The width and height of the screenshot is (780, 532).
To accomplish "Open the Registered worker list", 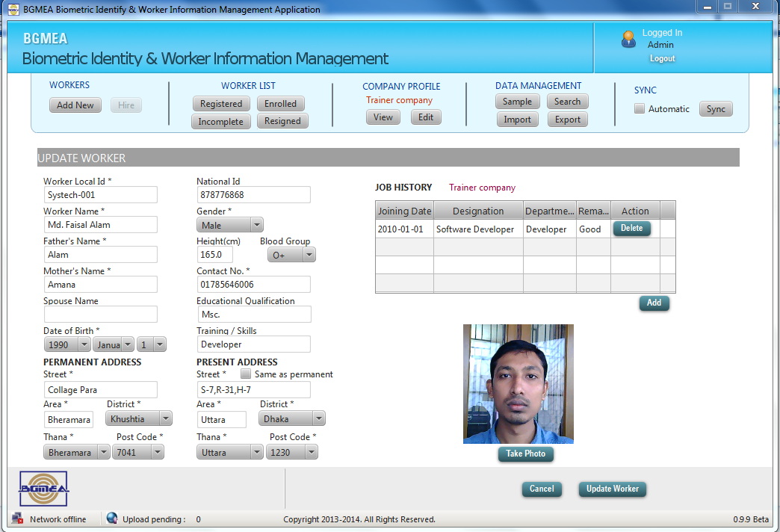I will tap(221, 104).
